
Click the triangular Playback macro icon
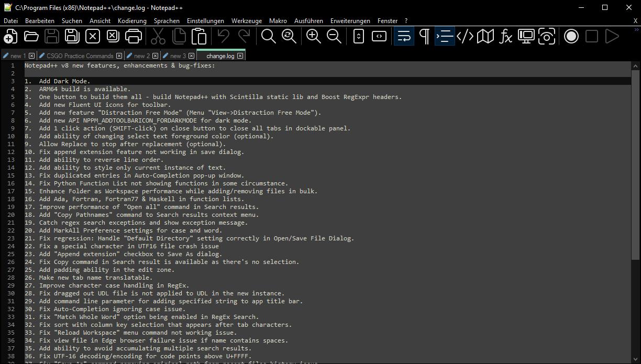point(612,36)
